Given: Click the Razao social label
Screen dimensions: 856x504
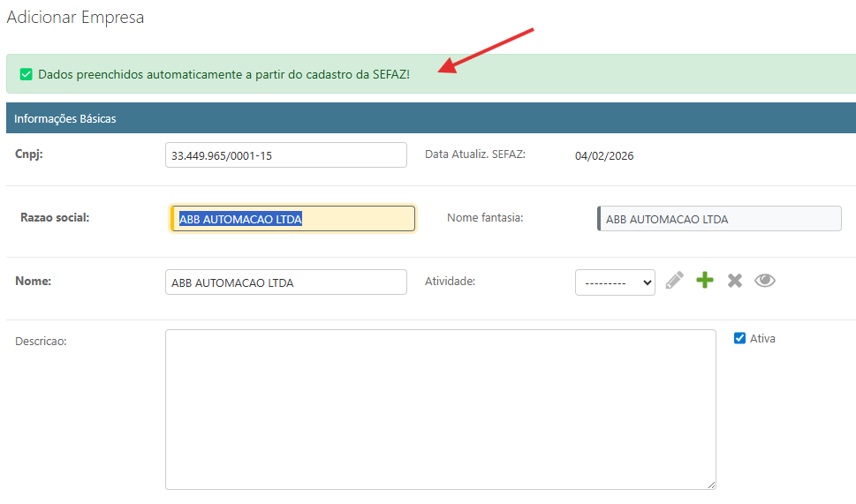Looking at the screenshot, I should point(55,217).
